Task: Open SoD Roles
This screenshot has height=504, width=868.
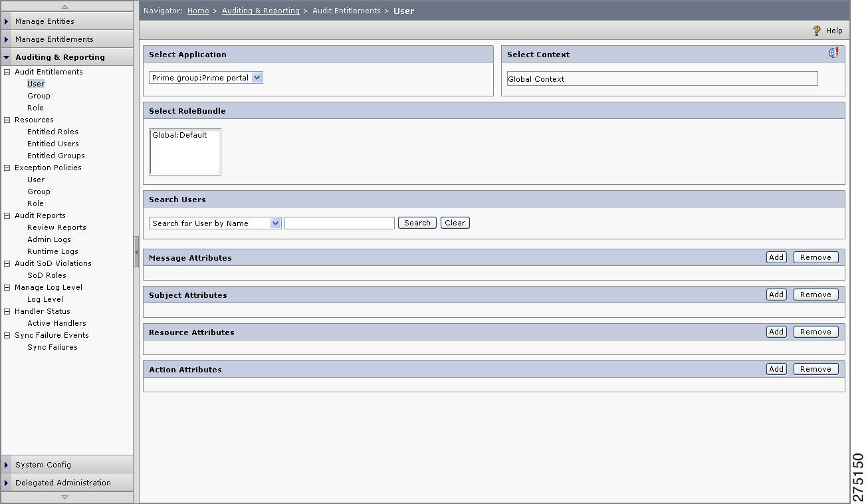Action: tap(47, 275)
